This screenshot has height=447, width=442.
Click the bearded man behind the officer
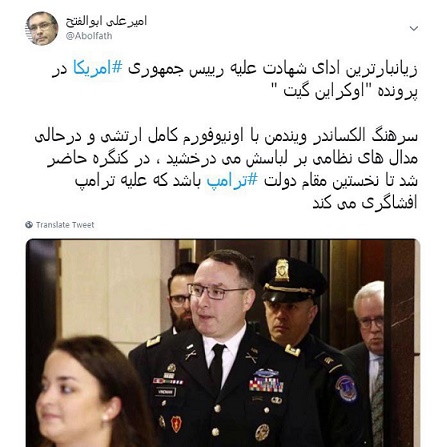[x=180, y=297]
